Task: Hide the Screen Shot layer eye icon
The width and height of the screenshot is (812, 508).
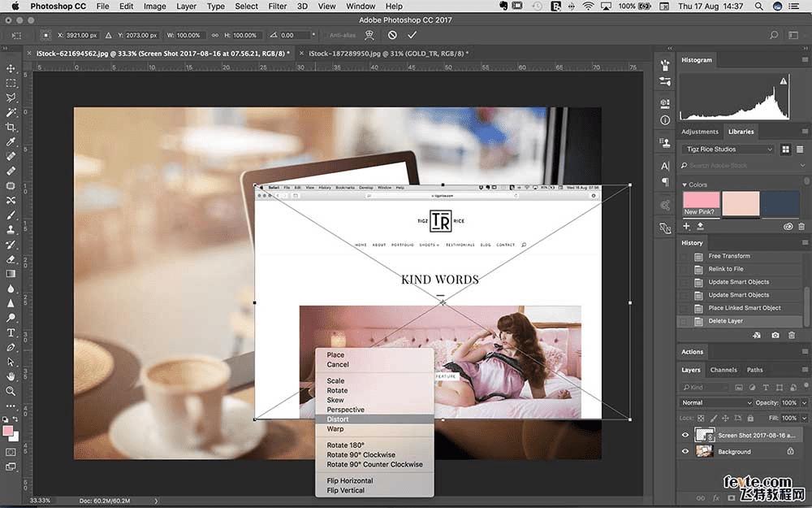Action: click(685, 436)
